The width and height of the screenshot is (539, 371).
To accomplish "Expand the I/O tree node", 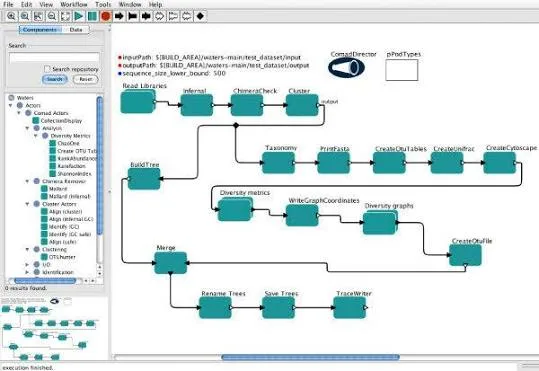I will (x=27, y=264).
